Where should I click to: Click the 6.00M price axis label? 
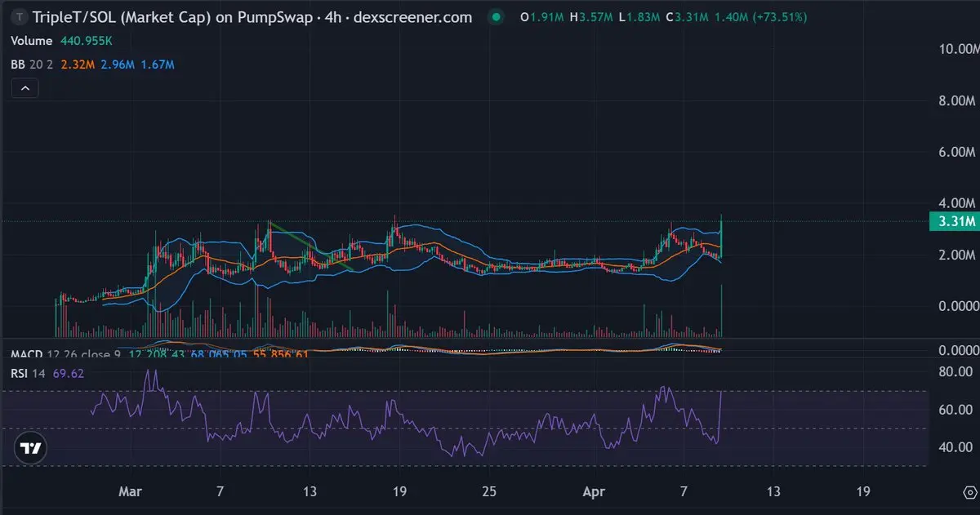(x=956, y=152)
